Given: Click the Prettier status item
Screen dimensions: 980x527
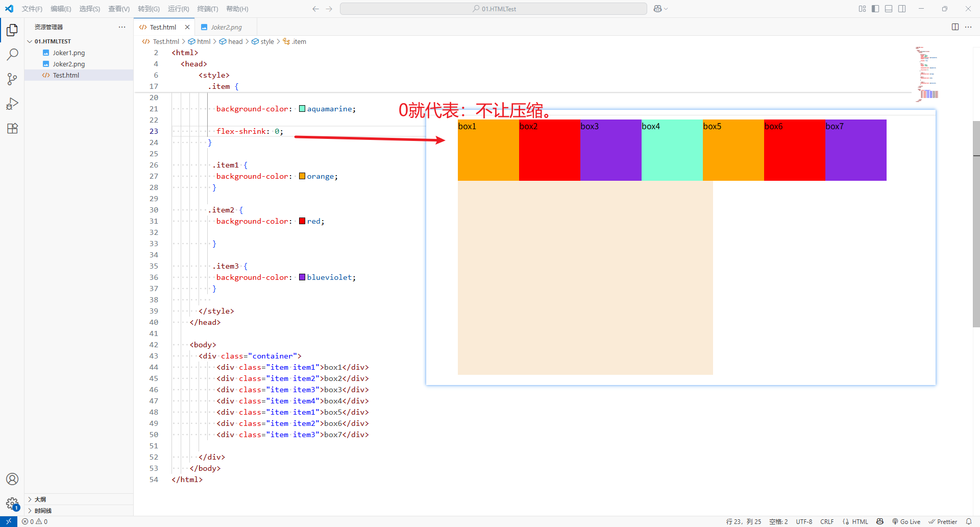Looking at the screenshot, I should coord(943,521).
